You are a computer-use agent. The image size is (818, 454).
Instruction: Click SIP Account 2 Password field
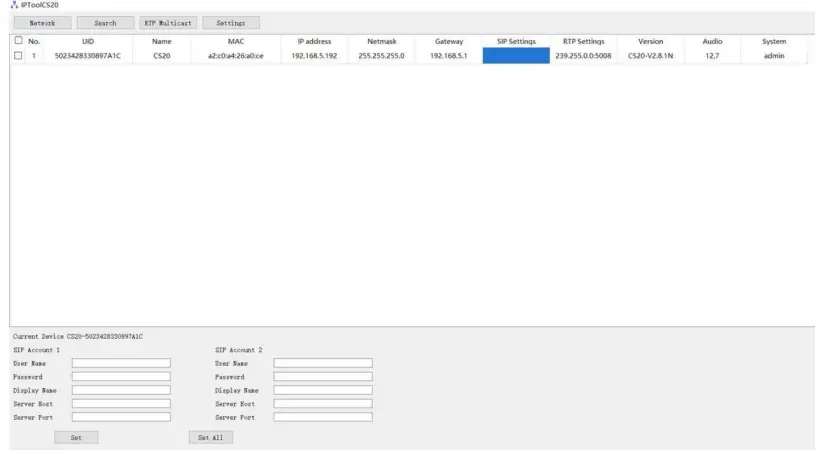click(323, 376)
